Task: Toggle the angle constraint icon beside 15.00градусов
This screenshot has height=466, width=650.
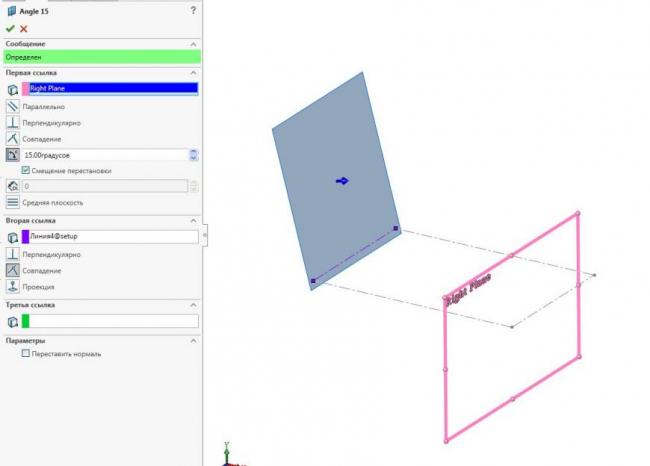Action: click(x=13, y=155)
